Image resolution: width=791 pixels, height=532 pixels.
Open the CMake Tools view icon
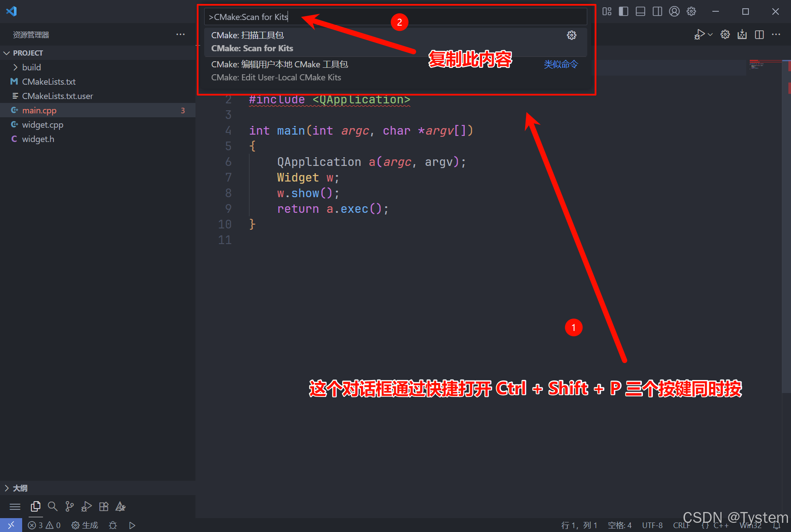(x=121, y=506)
